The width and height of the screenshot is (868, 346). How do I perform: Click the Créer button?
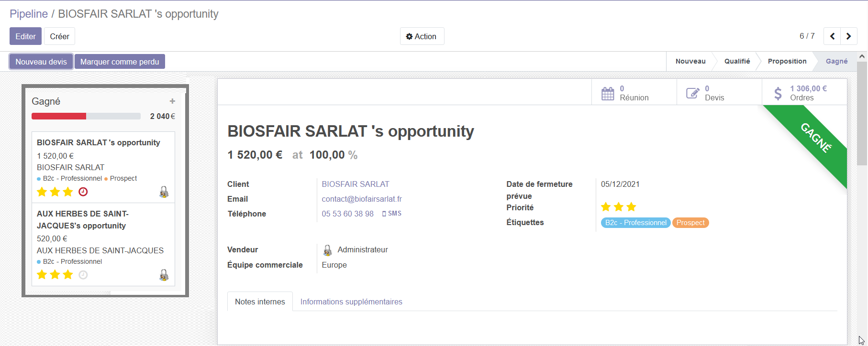pyautogui.click(x=59, y=36)
